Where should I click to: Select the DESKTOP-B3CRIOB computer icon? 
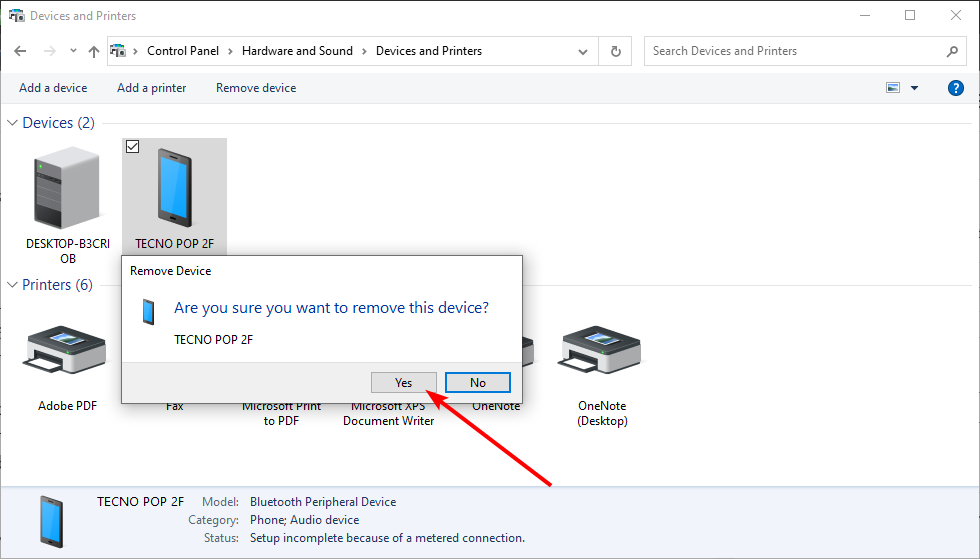click(x=68, y=188)
